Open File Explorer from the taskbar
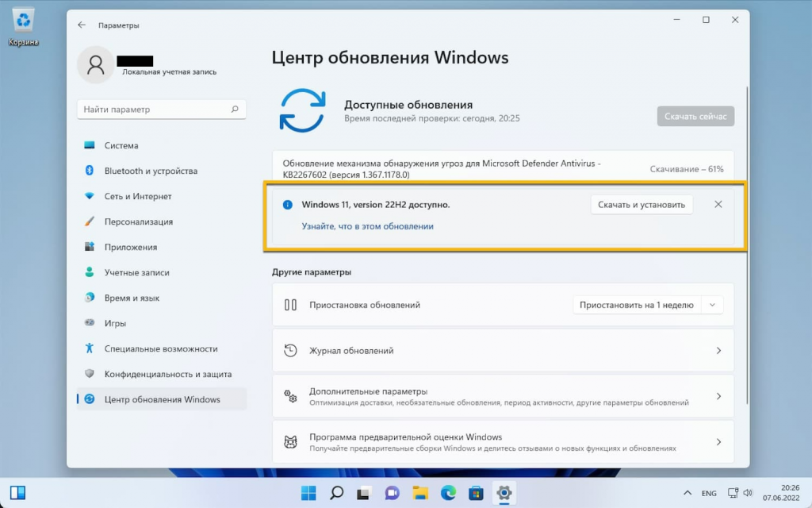This screenshot has width=812, height=508. pyautogui.click(x=419, y=493)
